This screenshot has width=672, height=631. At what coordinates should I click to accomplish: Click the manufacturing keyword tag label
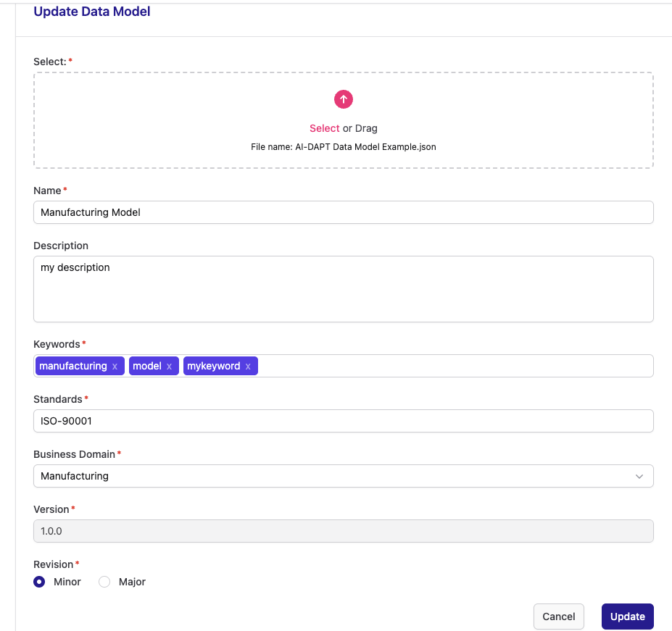73,366
